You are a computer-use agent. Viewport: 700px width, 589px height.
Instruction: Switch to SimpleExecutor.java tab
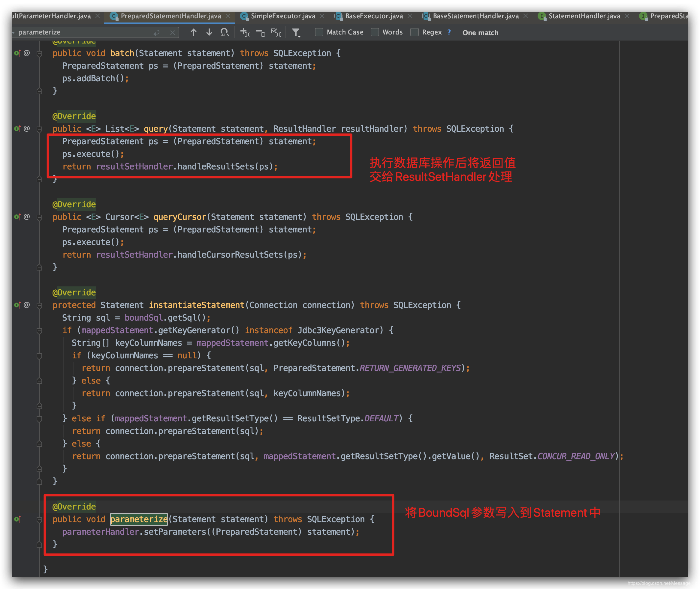[283, 16]
